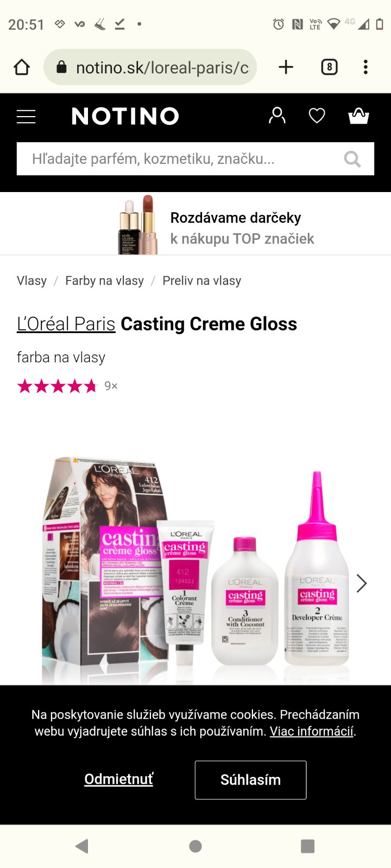Tap the search magnifier icon
This screenshot has width=391, height=868.
(352, 159)
